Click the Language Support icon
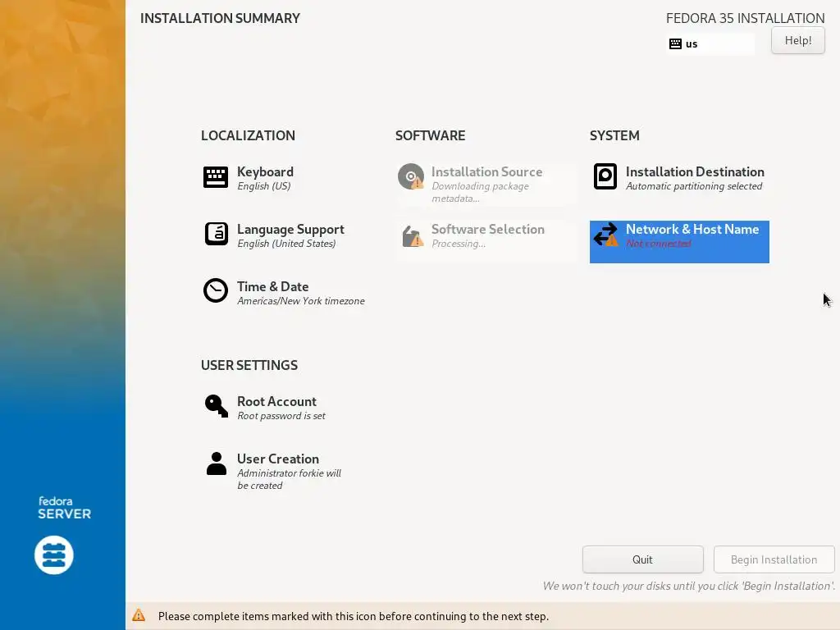Image resolution: width=840 pixels, height=630 pixels. [x=216, y=234]
